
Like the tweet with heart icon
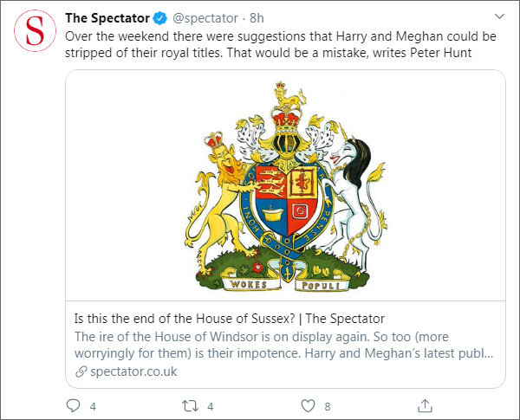point(307,405)
